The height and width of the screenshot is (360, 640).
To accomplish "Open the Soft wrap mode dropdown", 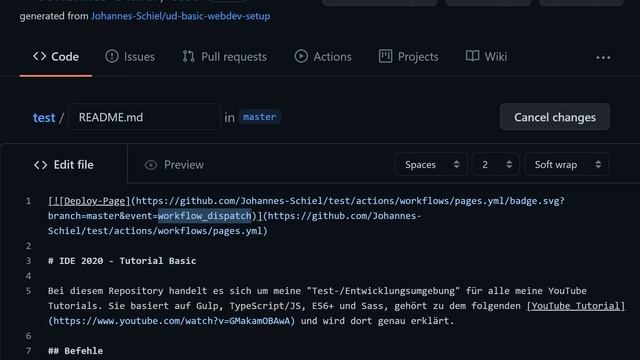I will coord(567,164).
